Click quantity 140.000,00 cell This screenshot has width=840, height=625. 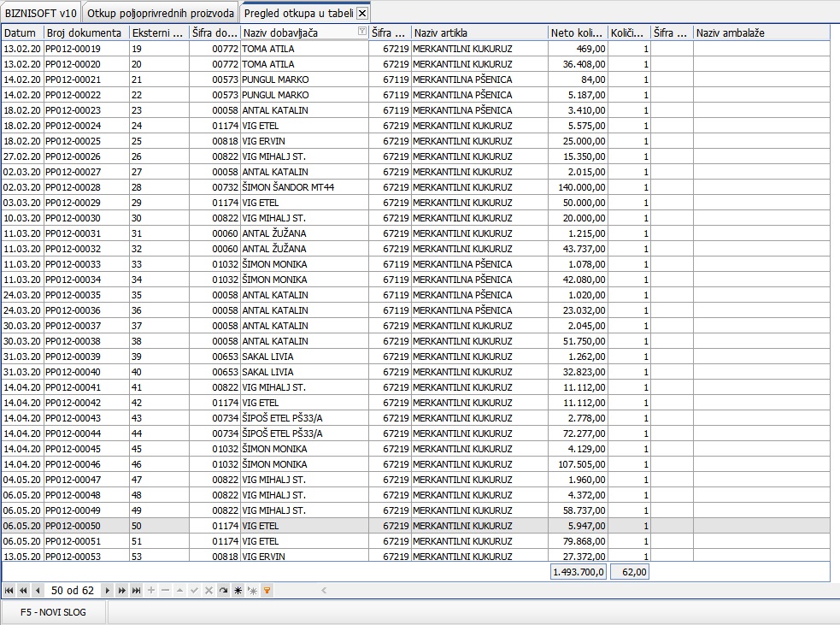coord(578,187)
